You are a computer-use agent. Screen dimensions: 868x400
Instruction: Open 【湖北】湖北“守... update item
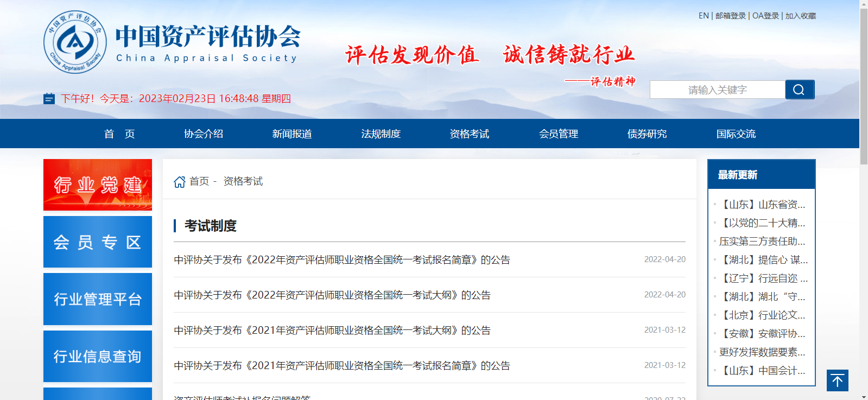coord(762,297)
